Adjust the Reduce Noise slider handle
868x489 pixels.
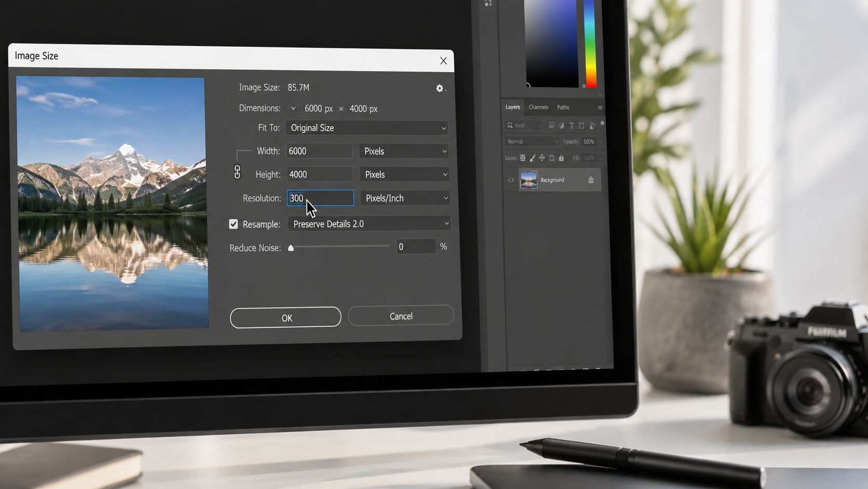[291, 248]
